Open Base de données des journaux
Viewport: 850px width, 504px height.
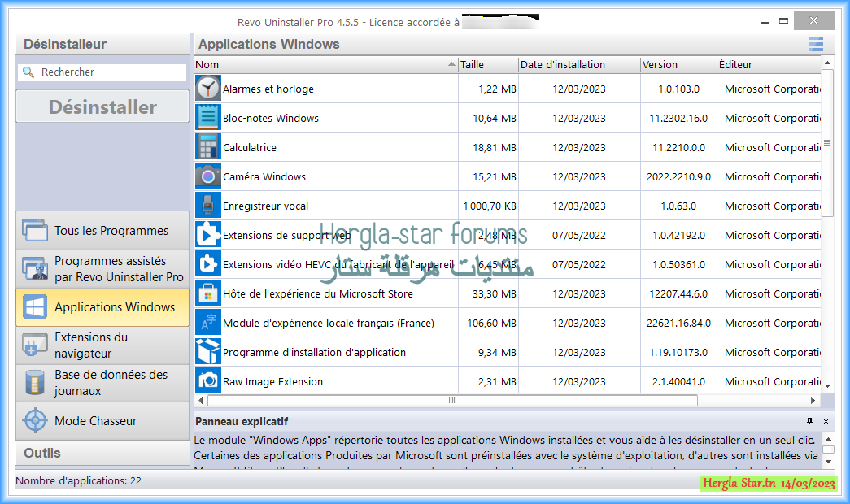(x=102, y=383)
